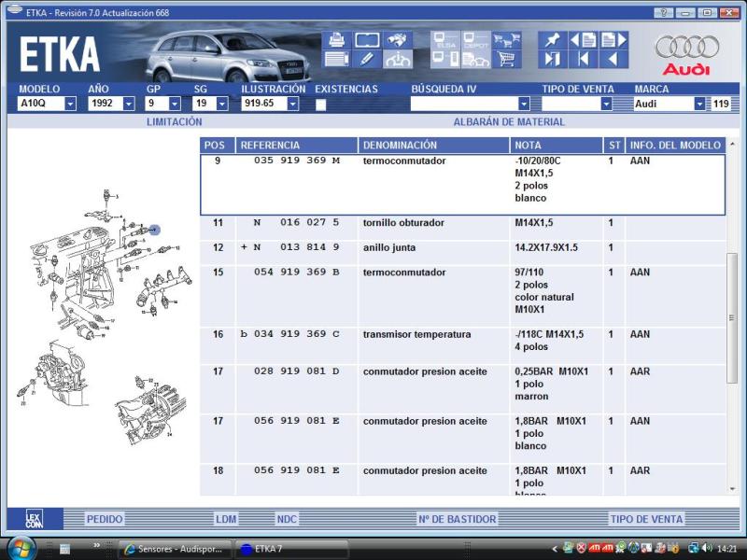Click the Audi rings logo
Image resolution: width=747 pixels, height=560 pixels.
tap(687, 47)
